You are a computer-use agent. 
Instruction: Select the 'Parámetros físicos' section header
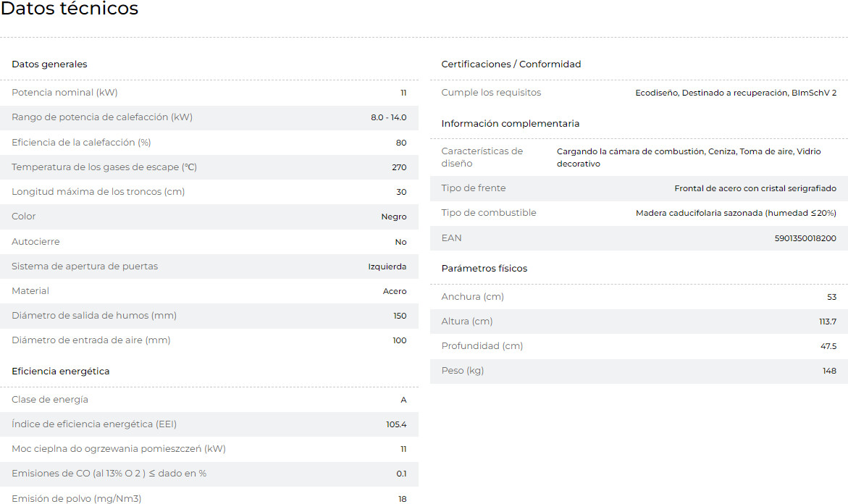pyautogui.click(x=484, y=269)
